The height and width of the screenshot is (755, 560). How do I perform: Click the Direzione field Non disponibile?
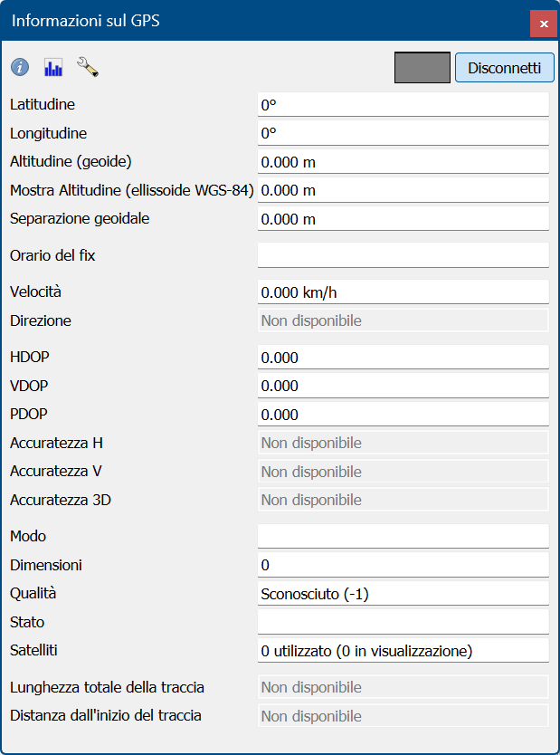(x=403, y=320)
